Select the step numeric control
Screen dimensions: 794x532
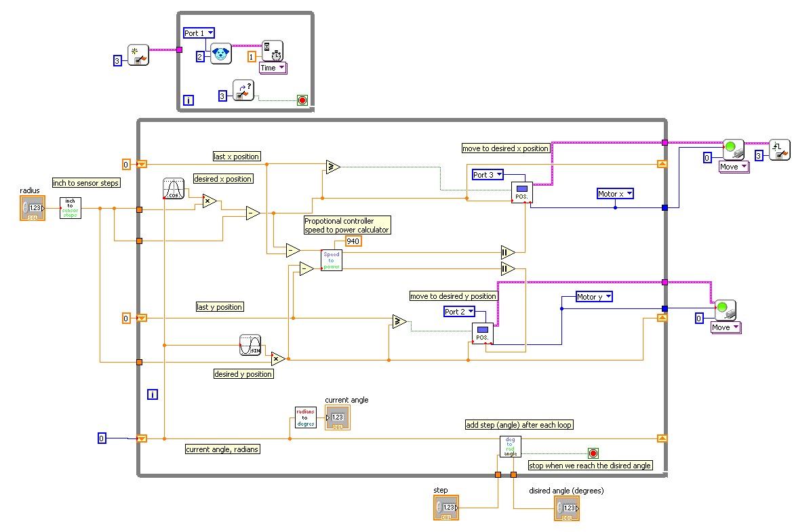446,508
